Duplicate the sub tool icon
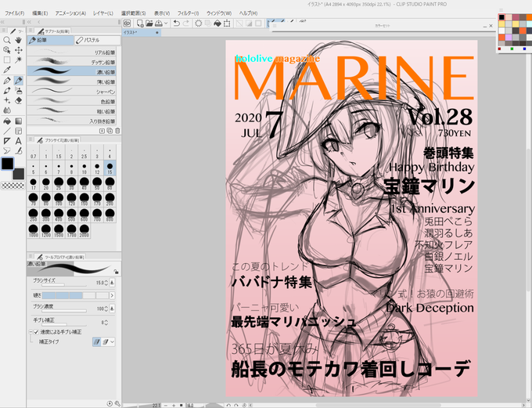The height and width of the screenshot is (408, 532). [x=110, y=131]
